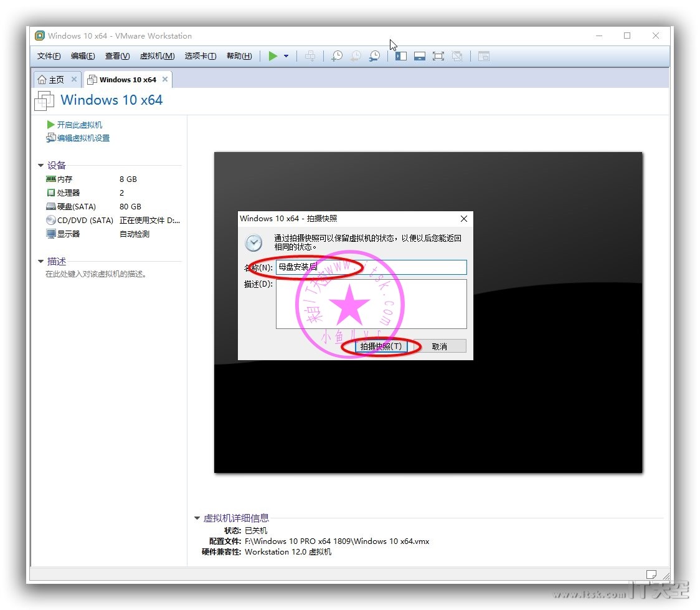Collapse the 虚拟机详细信息 section
Screen dimensions: 700x610
pyautogui.click(x=197, y=518)
